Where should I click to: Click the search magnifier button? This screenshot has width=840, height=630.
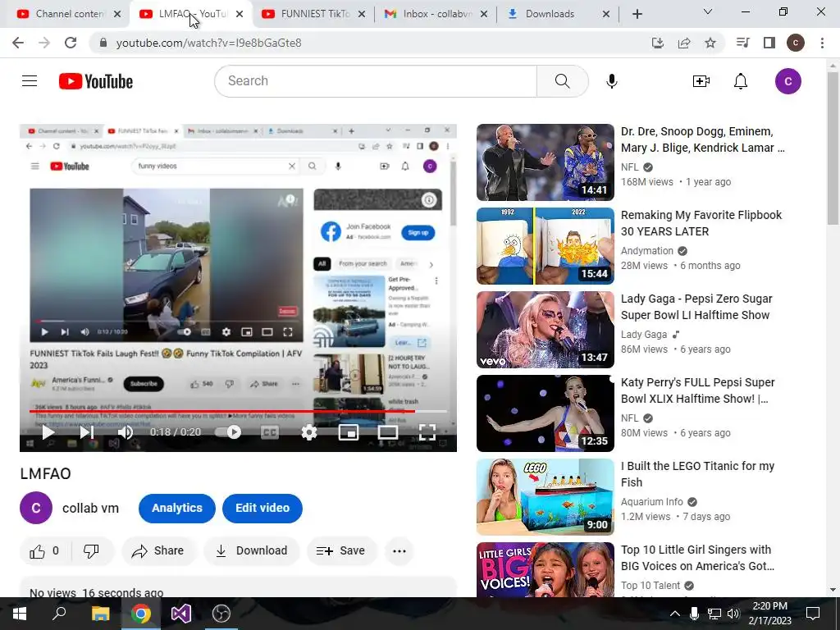(x=562, y=81)
